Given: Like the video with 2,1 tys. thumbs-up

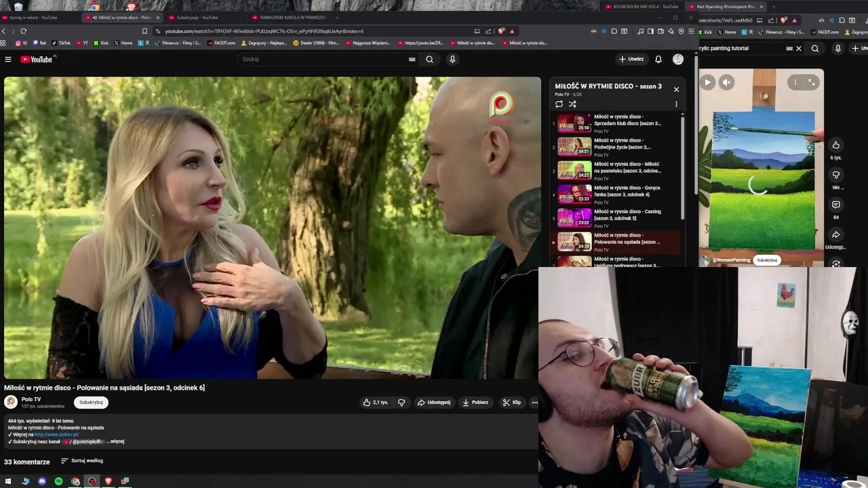Looking at the screenshot, I should coord(375,403).
